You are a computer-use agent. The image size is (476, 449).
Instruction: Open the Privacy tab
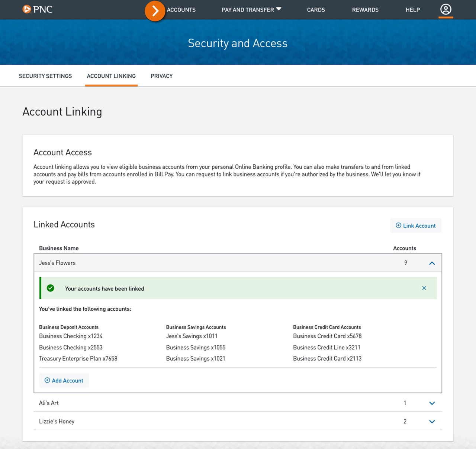click(x=161, y=76)
